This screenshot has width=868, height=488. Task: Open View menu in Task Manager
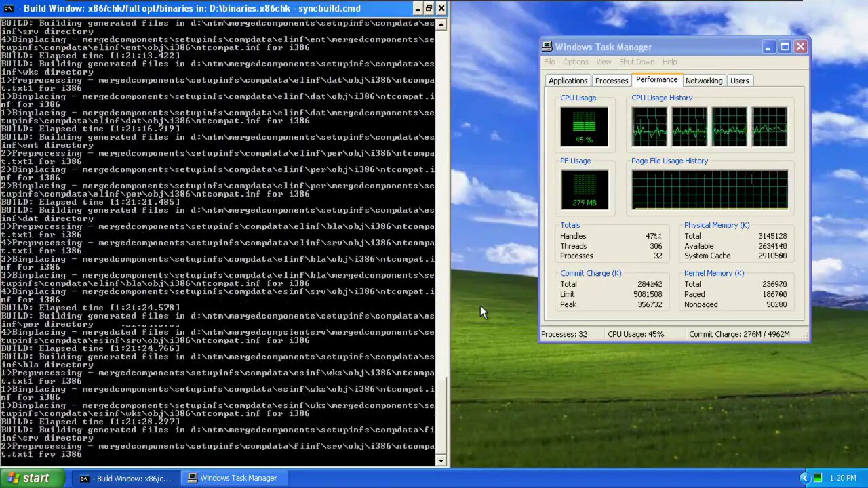pos(604,62)
